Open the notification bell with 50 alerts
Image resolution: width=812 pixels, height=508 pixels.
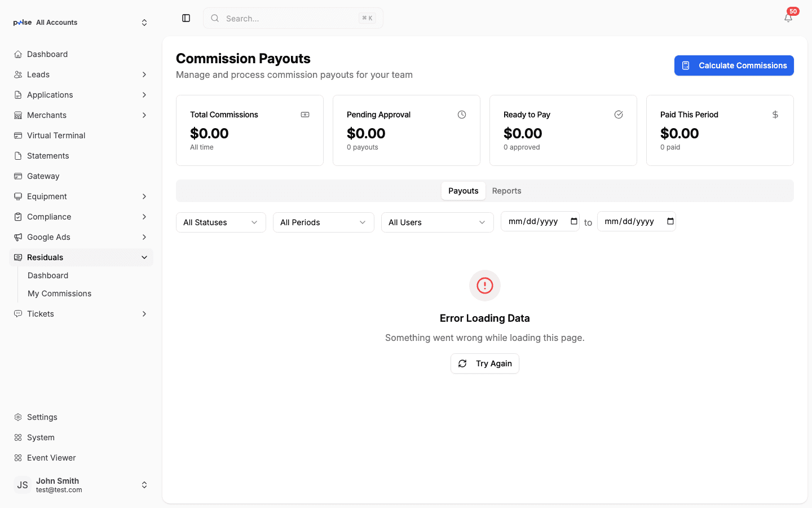(788, 17)
